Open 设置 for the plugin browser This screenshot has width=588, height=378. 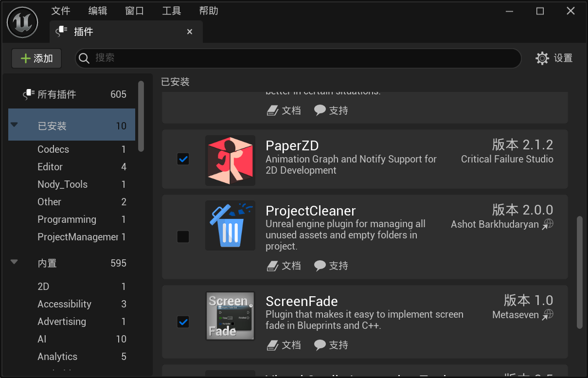[554, 58]
